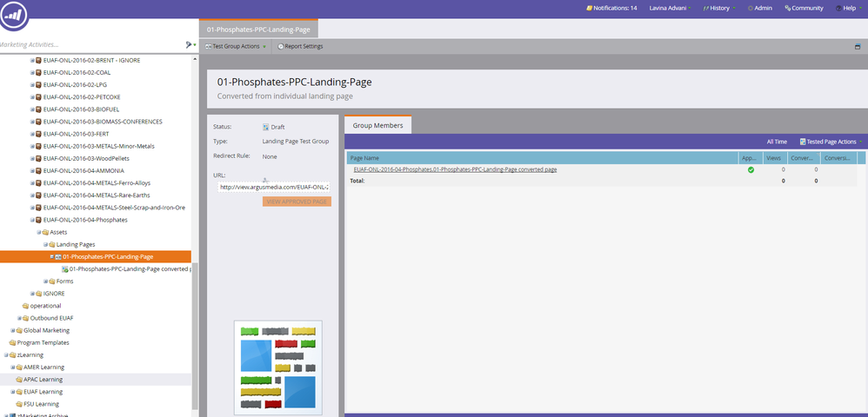The image size is (868, 417).
Task: Expand the Global Marketing folder
Action: pos(13,330)
